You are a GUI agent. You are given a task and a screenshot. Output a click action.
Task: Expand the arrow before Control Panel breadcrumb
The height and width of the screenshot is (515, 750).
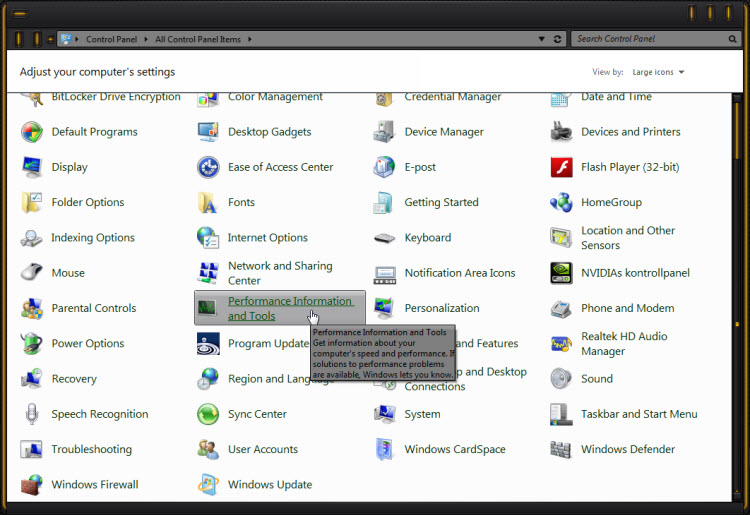point(77,39)
